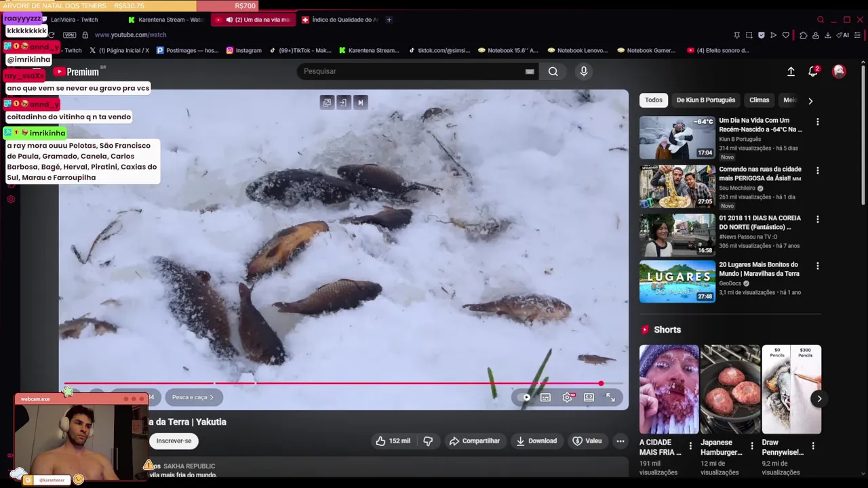Click the youtube.com/watch address bar
This screenshot has width=868, height=488.
point(131,35)
